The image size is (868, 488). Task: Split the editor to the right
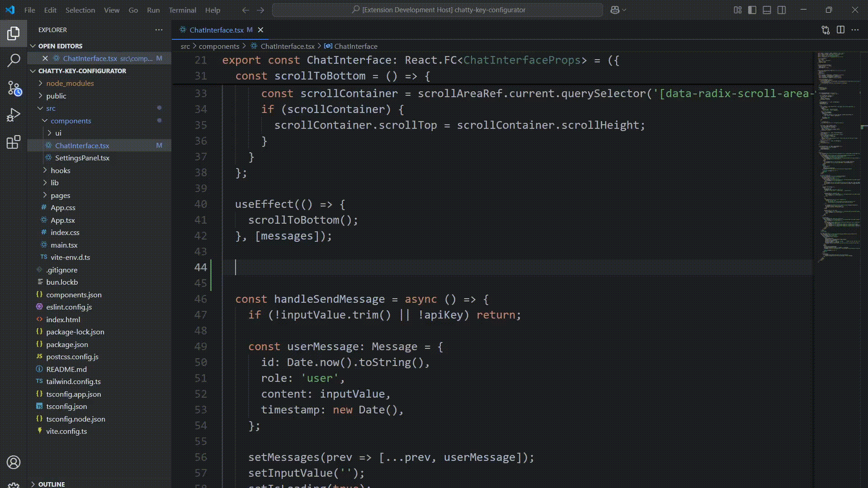[x=840, y=30]
